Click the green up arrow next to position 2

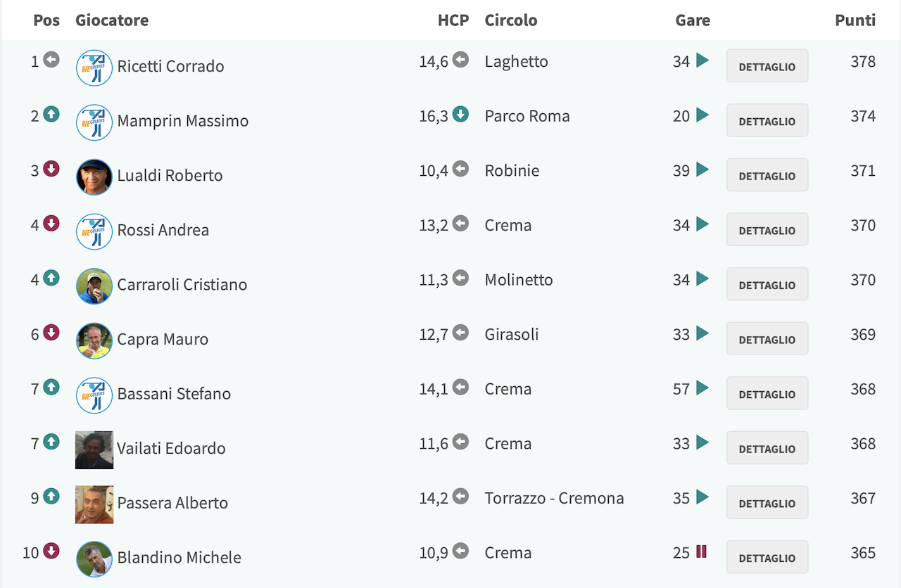(51, 114)
